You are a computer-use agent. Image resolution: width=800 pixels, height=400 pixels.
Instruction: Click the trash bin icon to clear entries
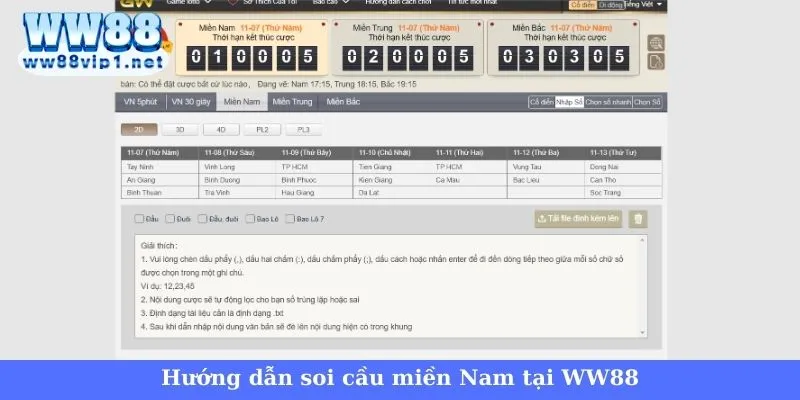tap(638, 219)
